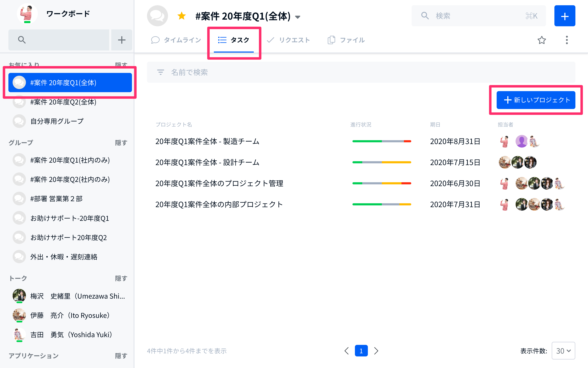
Task: Switch to the リクエスト tab
Action: coord(288,40)
